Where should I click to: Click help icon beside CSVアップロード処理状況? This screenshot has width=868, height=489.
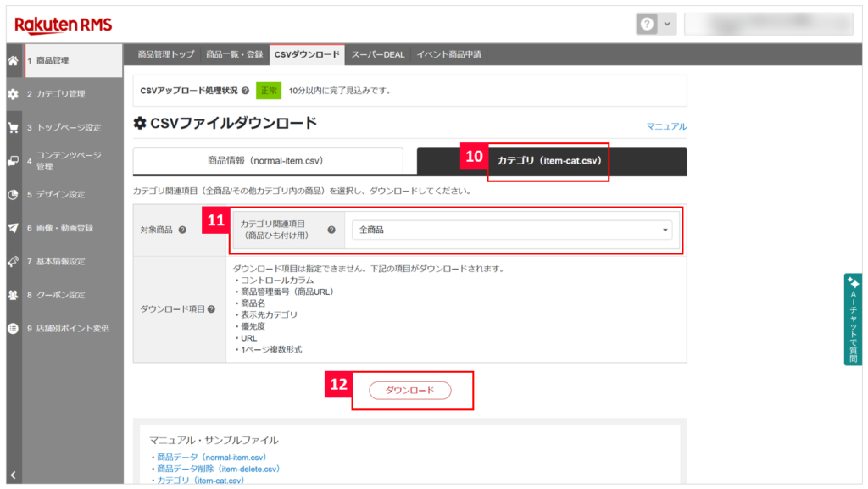[x=245, y=91]
